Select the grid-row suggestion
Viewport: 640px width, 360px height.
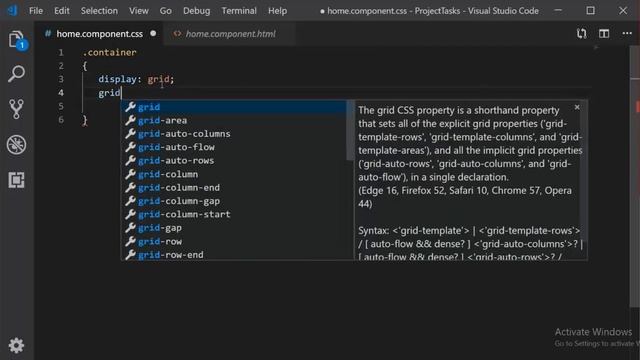pos(235,242)
